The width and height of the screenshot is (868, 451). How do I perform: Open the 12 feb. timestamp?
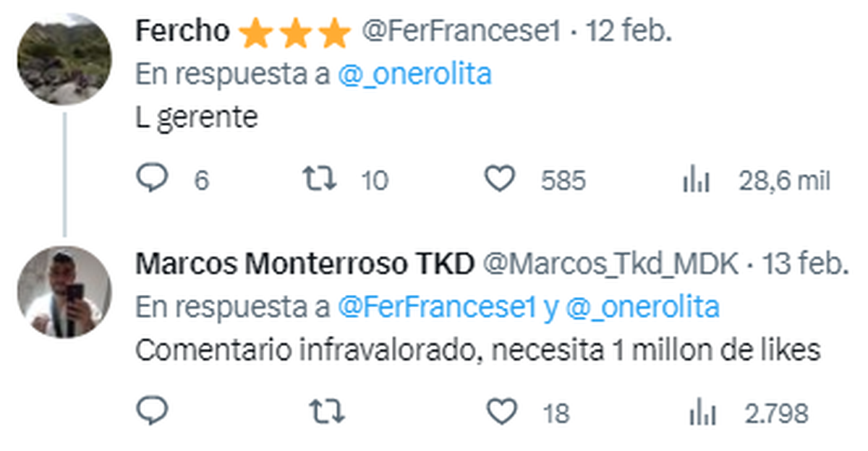(x=629, y=33)
